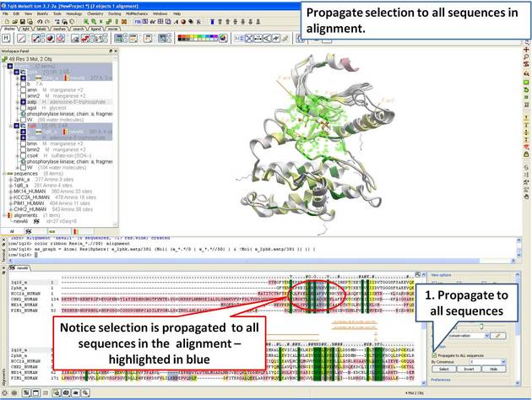This screenshot has width=532, height=400.
Task: Click the Select button in alignment panel
Action: (444, 369)
